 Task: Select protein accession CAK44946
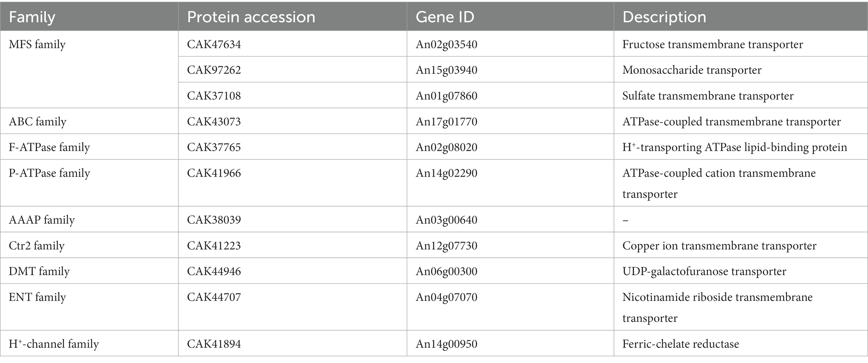214,271
